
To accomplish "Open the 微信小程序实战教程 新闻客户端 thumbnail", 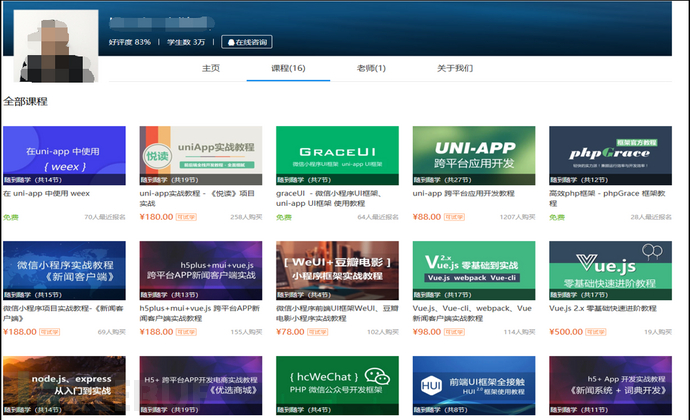I will click(x=64, y=270).
